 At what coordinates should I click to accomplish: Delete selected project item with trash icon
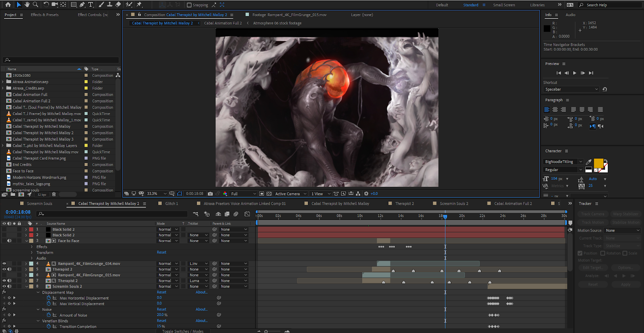[54, 195]
